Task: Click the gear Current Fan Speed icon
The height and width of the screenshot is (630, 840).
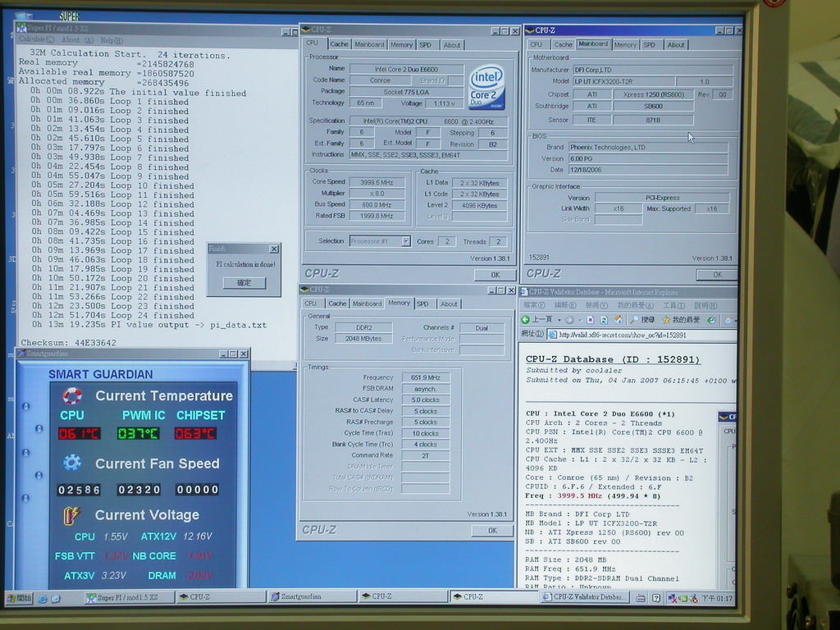Action: (x=72, y=463)
